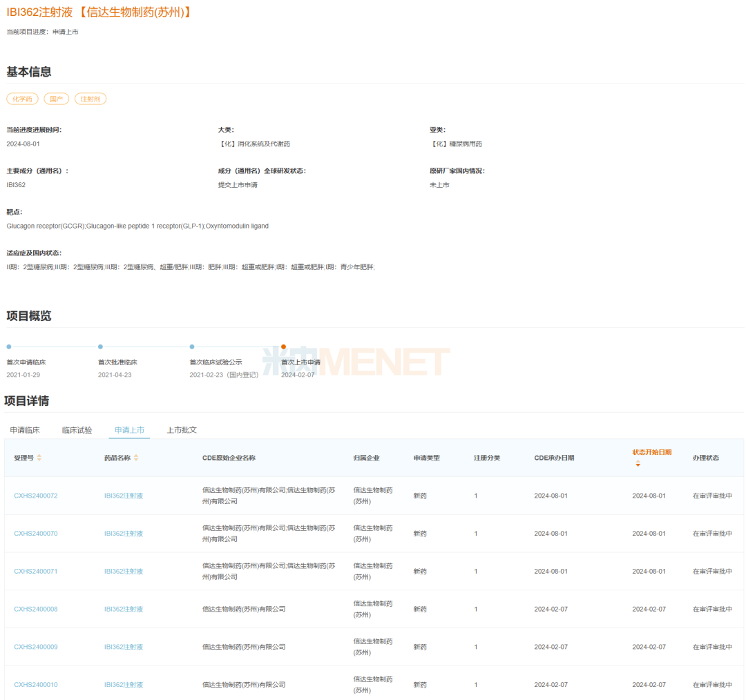Click the orange 首次上市申请 timeline dot

click(x=284, y=347)
